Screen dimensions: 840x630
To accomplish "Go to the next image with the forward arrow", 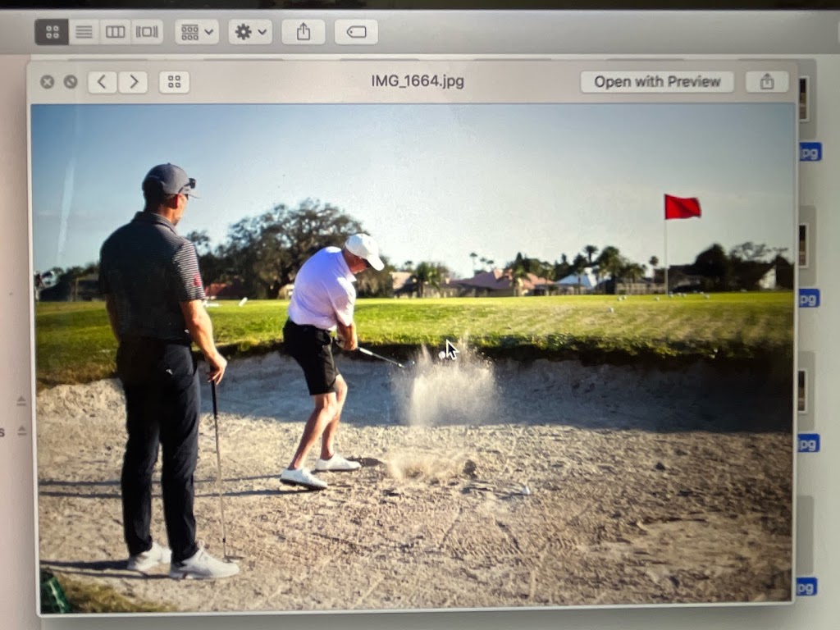I will click(x=134, y=82).
